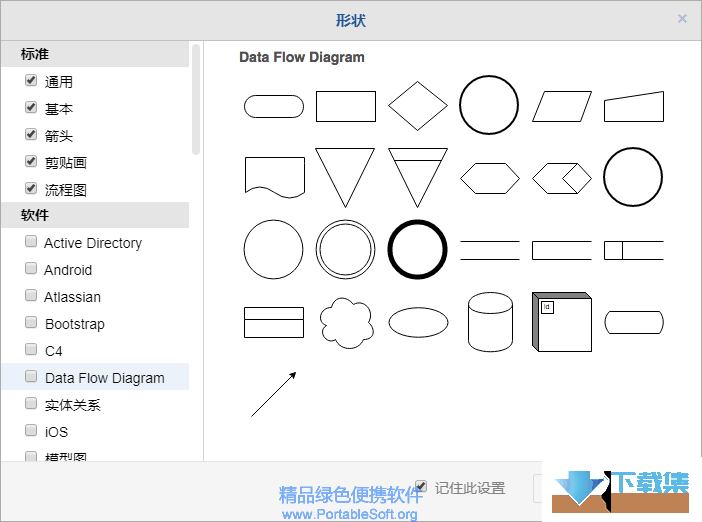This screenshot has height=522, width=702.
Task: Click the sidebar vertical scrollbar
Action: pos(196,99)
